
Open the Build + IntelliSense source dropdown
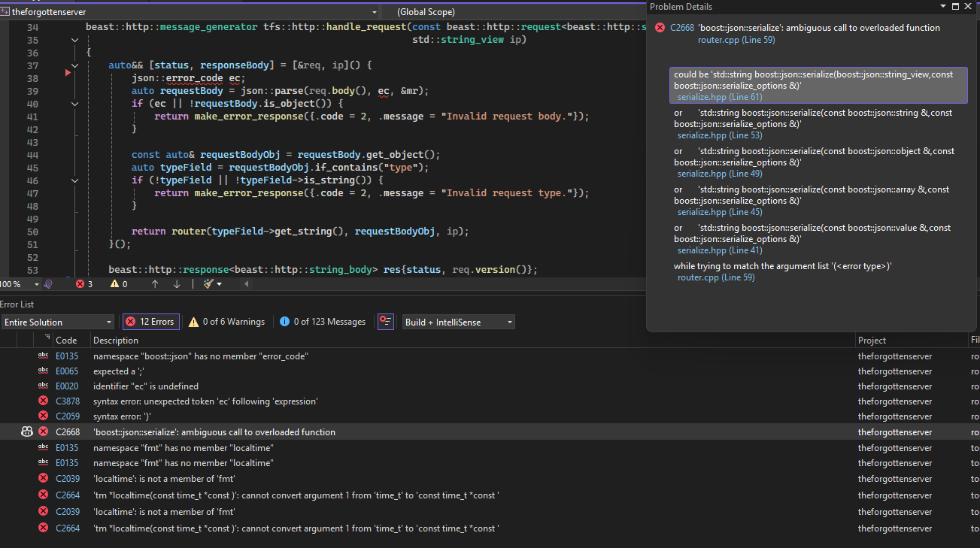point(459,322)
